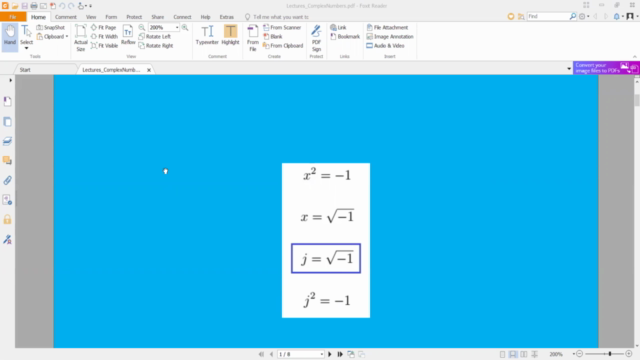The height and width of the screenshot is (360, 640).
Task: Select the Highlight tool
Action: pyautogui.click(x=230, y=35)
